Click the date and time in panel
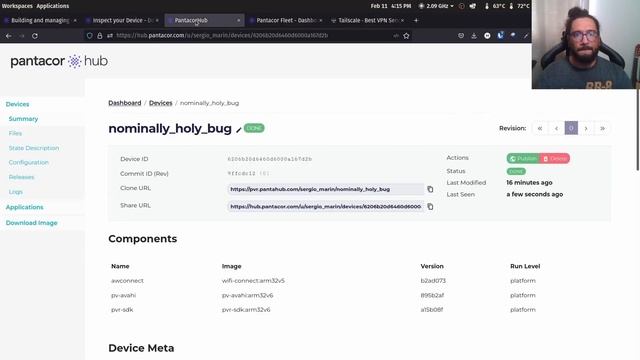Image resolution: width=640 pixels, height=360 pixels. (391, 6)
